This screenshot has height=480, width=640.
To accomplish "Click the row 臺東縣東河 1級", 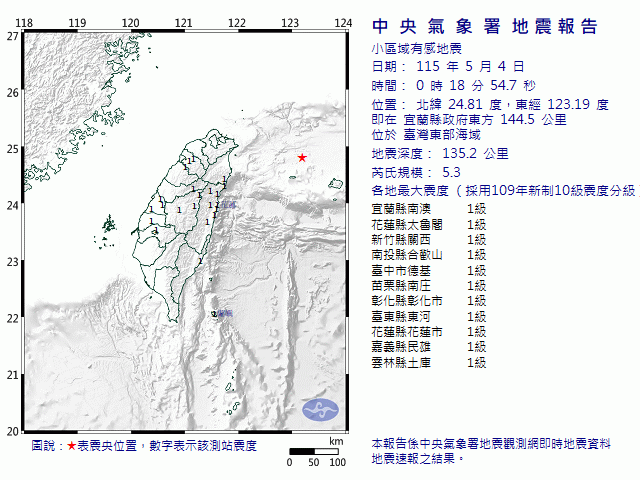I will (429, 317).
